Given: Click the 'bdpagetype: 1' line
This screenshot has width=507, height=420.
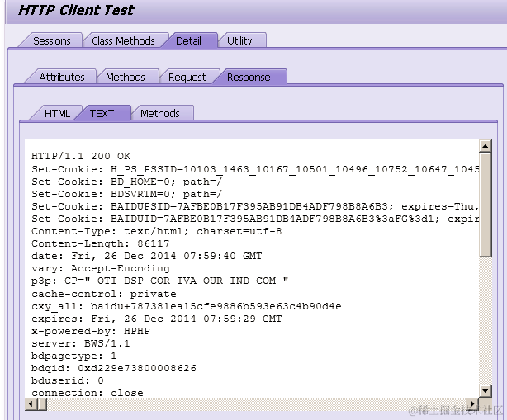Looking at the screenshot, I should coord(74,356).
